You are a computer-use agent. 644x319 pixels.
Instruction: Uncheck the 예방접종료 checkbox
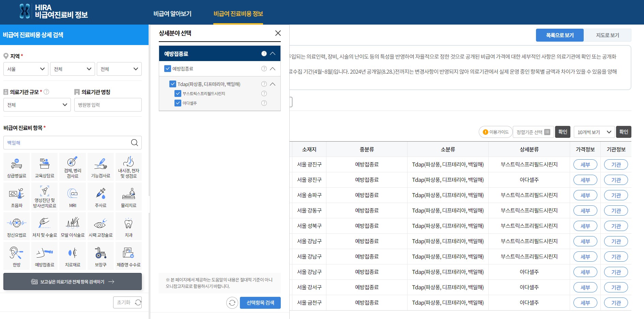point(168,69)
